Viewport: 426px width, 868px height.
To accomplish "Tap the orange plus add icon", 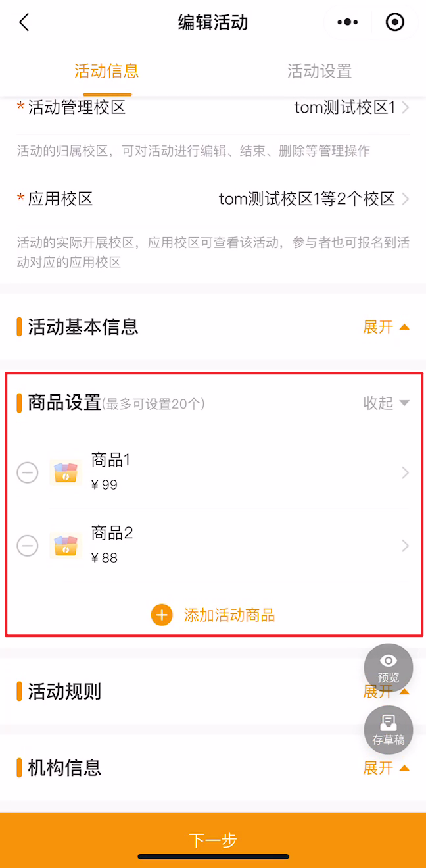I will (162, 615).
